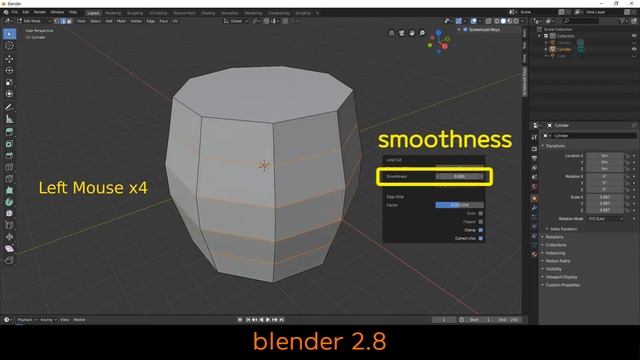Collapse the Transform panel

coord(555,146)
